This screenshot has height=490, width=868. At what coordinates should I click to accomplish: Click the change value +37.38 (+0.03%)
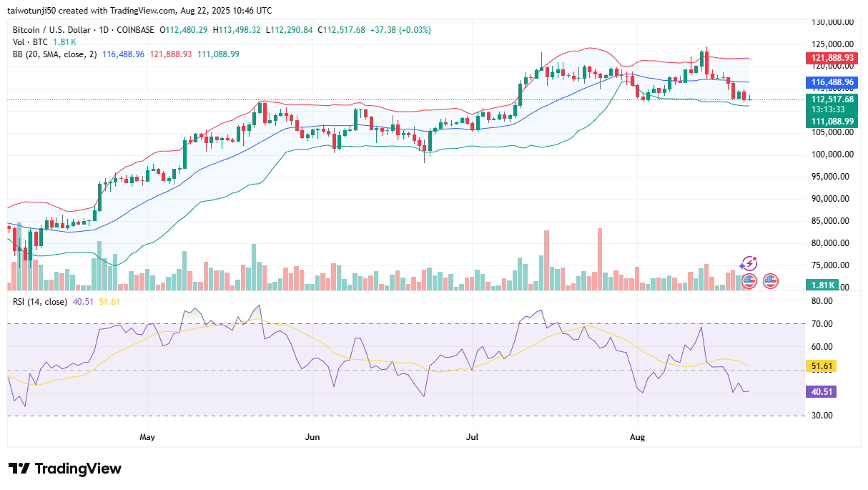400,30
